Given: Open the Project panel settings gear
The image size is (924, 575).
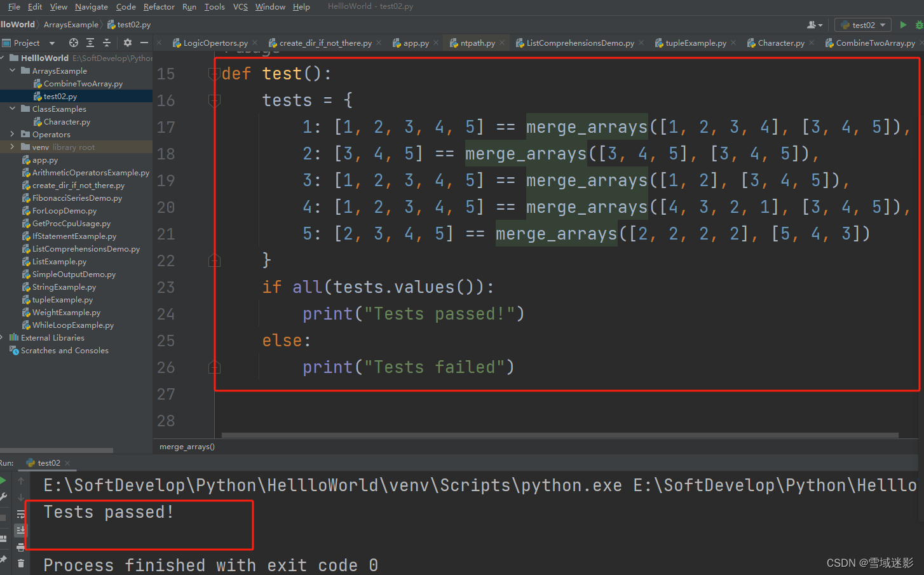Looking at the screenshot, I should coord(127,43).
